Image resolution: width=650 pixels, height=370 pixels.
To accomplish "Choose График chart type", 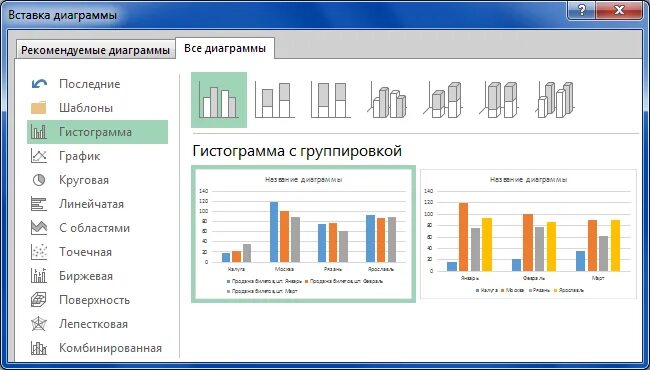I will (x=97, y=156).
